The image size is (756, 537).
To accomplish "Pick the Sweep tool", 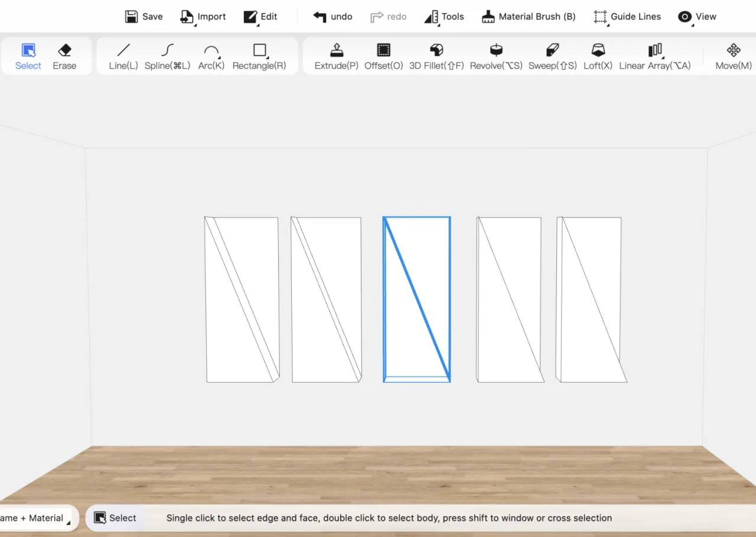I will coord(552,50).
